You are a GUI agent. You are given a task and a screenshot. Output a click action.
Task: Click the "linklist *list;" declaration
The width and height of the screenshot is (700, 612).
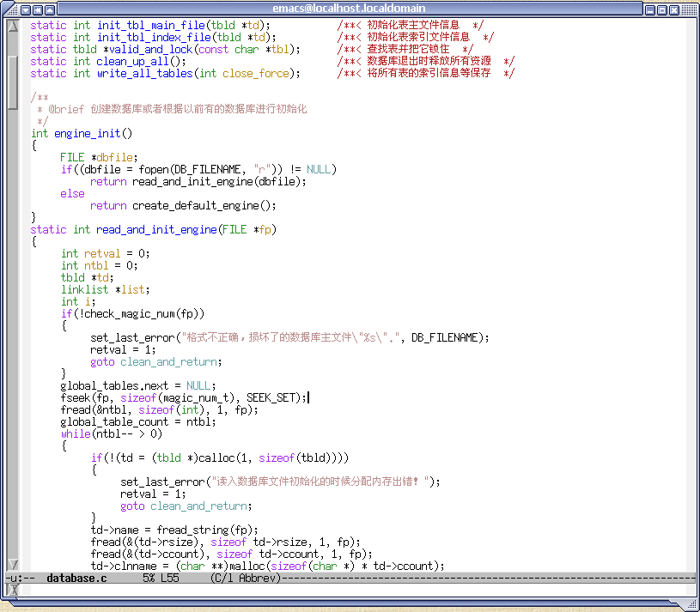coord(106,290)
